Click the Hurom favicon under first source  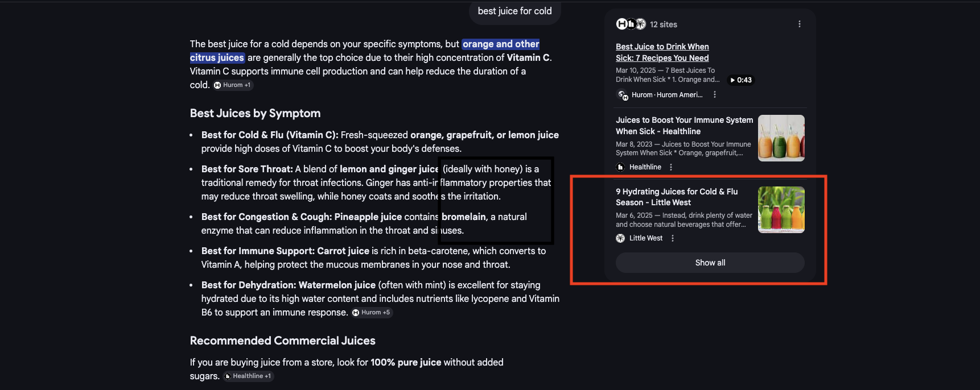623,95
